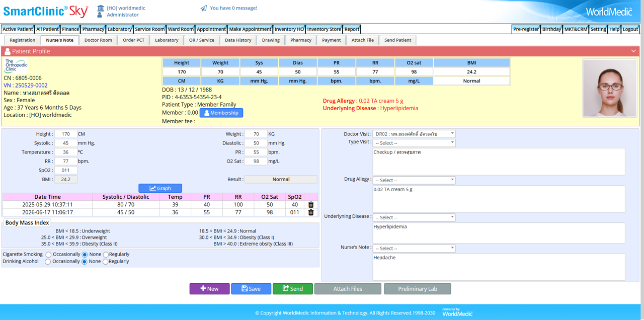Open the Inventory Store menu
Image resolution: width=644 pixels, height=320 pixels.
[x=324, y=29]
